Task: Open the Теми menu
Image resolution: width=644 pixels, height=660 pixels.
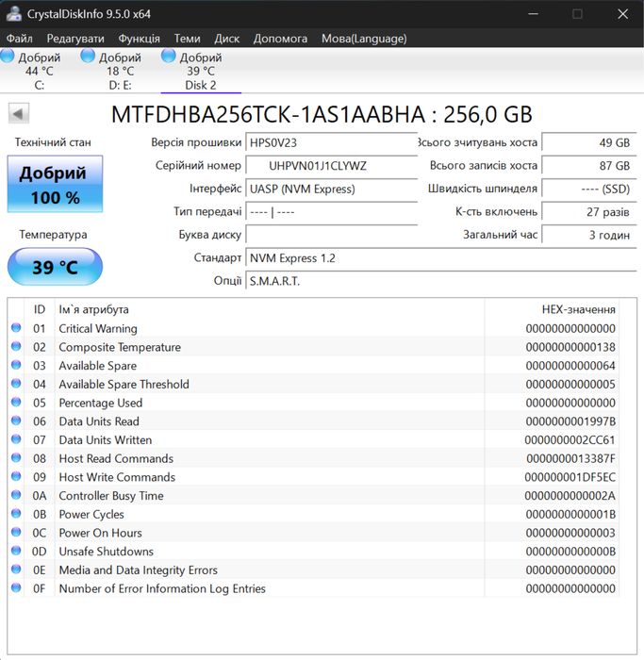Action: pos(188,39)
